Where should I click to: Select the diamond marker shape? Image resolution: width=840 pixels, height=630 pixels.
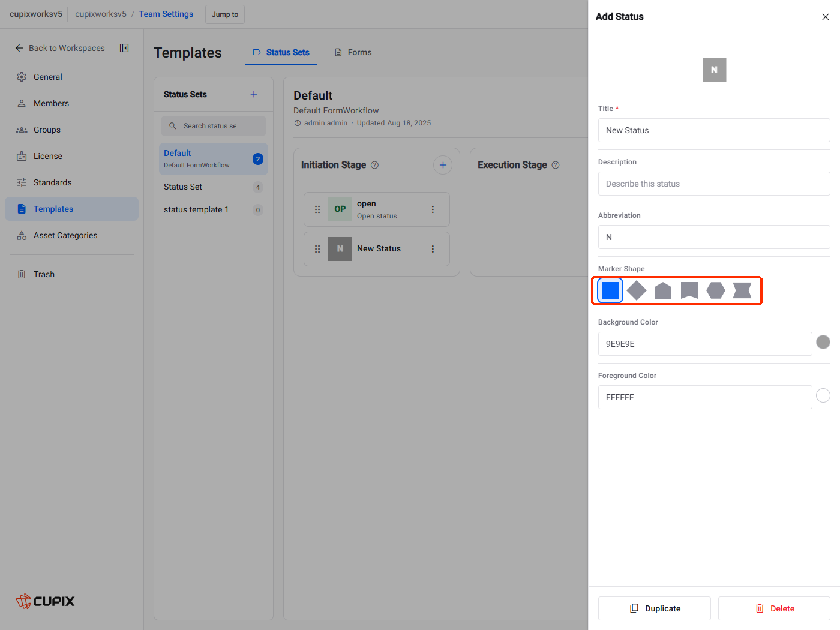pyautogui.click(x=637, y=290)
